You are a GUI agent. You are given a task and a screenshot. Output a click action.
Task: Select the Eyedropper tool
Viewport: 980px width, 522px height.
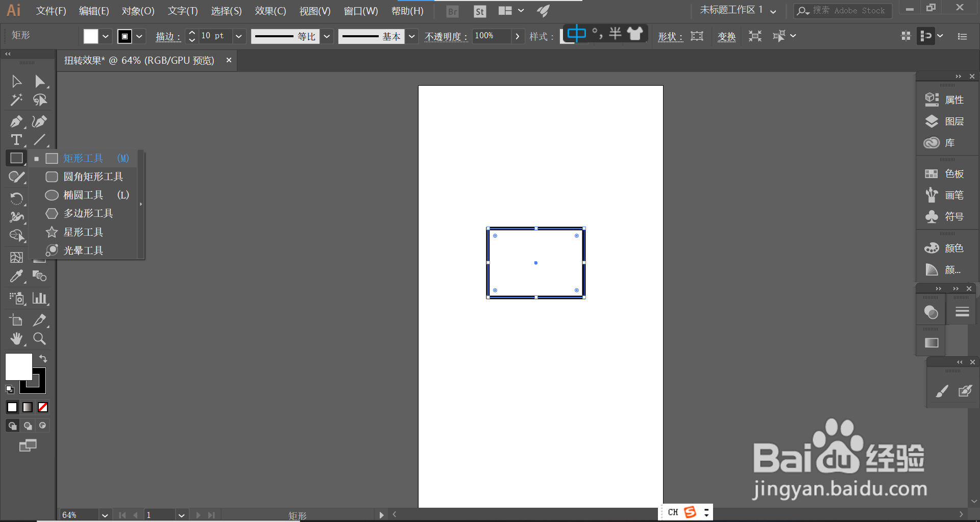pyautogui.click(x=16, y=276)
